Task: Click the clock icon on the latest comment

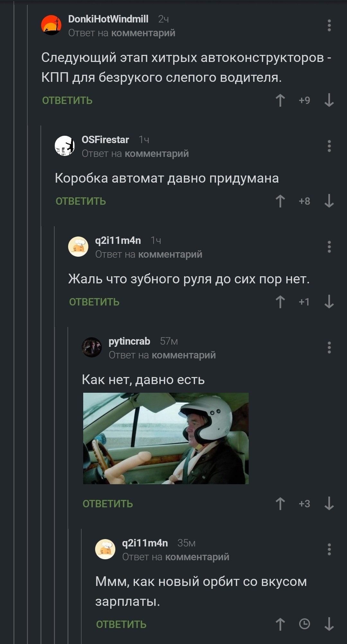Action: pos(305,624)
